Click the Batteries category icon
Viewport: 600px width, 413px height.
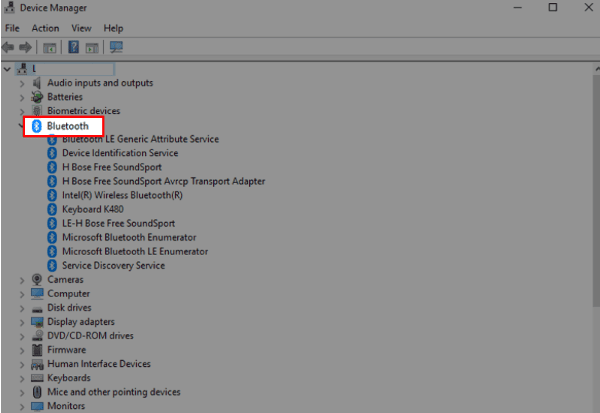coord(37,97)
